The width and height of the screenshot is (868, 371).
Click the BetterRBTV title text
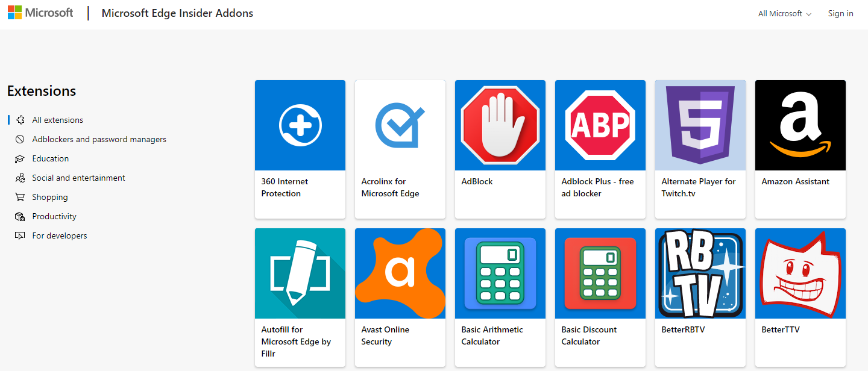point(683,329)
